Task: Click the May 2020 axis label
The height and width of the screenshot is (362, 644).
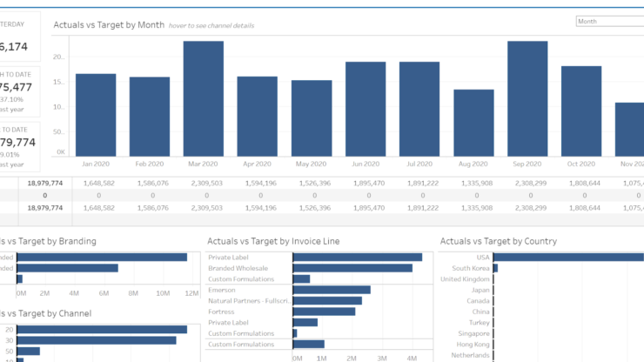Action: [312, 164]
